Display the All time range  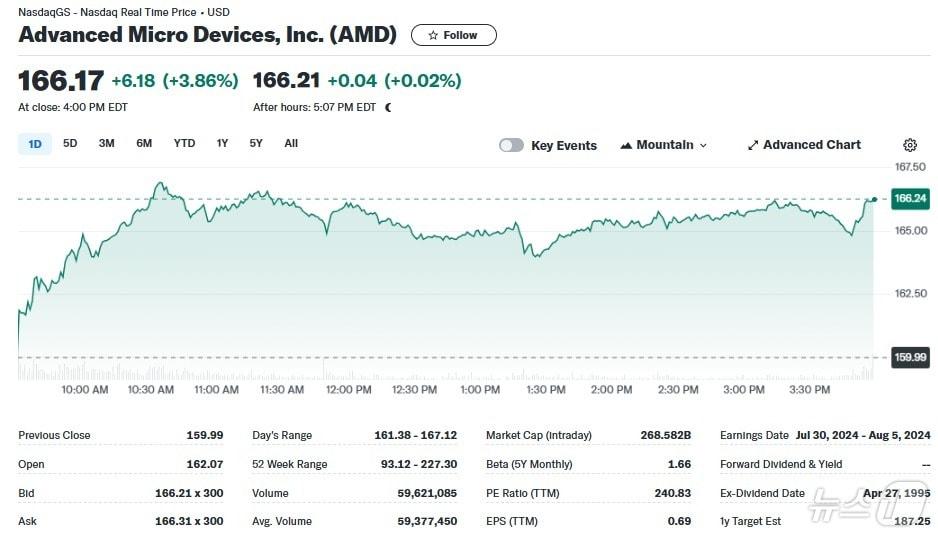[291, 143]
